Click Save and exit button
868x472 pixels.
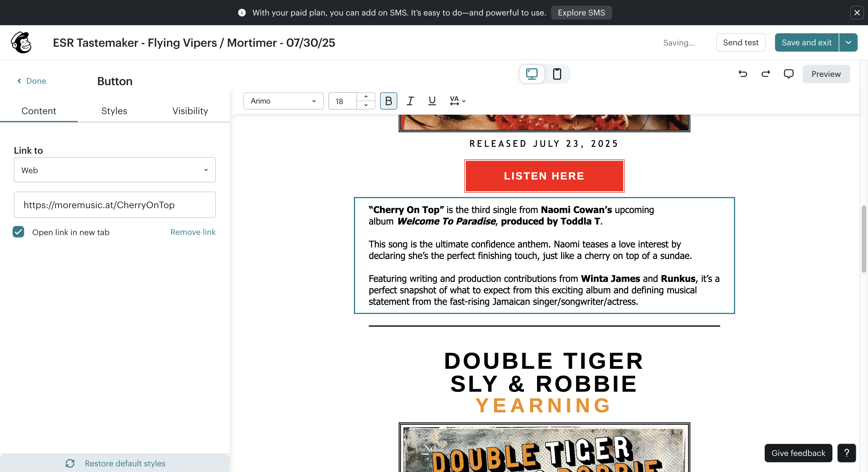click(x=806, y=42)
